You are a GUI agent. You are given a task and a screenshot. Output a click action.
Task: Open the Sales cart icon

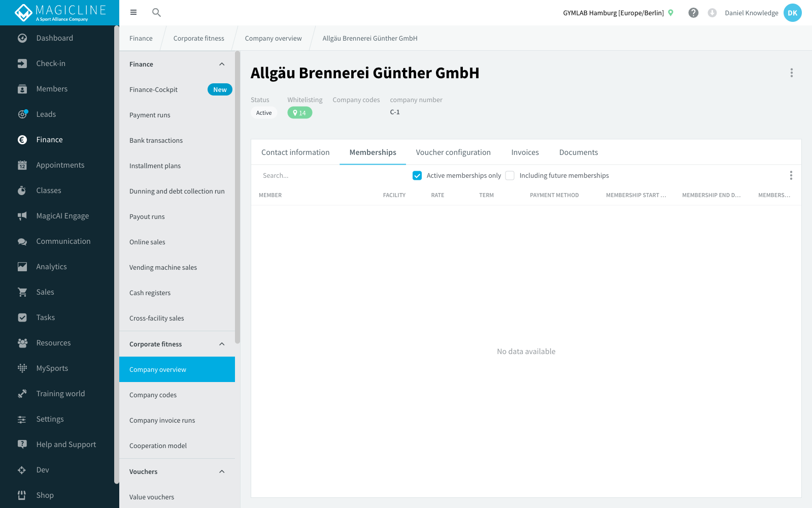pos(22,292)
